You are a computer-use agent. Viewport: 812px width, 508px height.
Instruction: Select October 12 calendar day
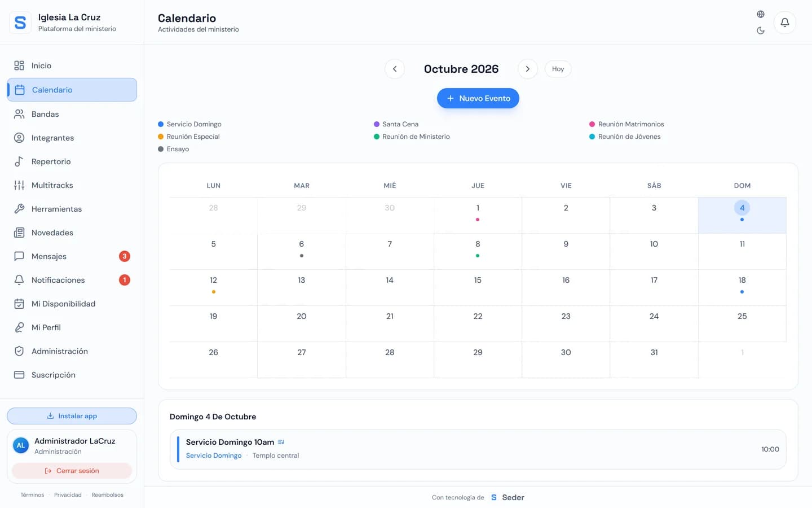click(x=213, y=287)
